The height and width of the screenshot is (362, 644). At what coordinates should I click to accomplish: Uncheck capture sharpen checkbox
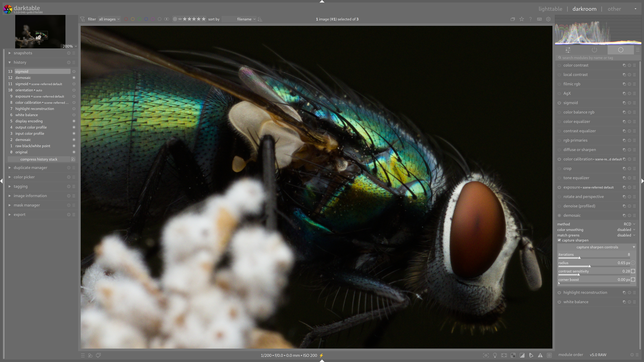(559, 240)
